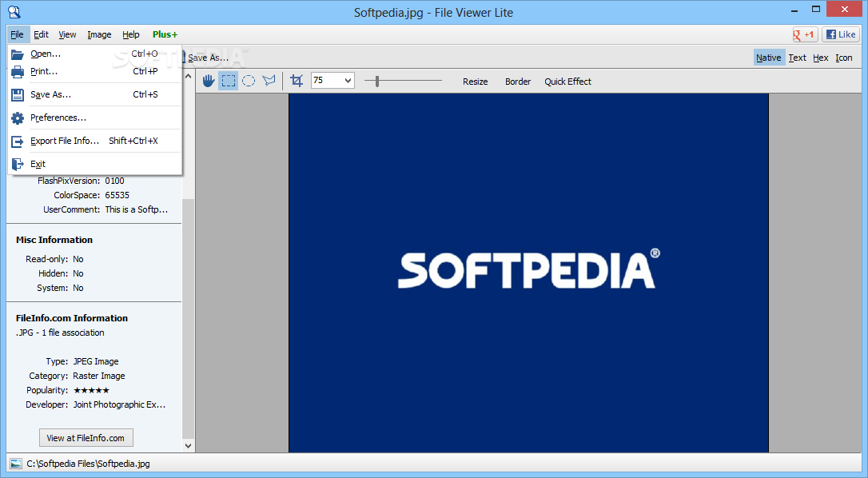The width and height of the screenshot is (868, 478).
Task: Click the floppy disk icon beside Save As
Action: pyautogui.click(x=18, y=94)
